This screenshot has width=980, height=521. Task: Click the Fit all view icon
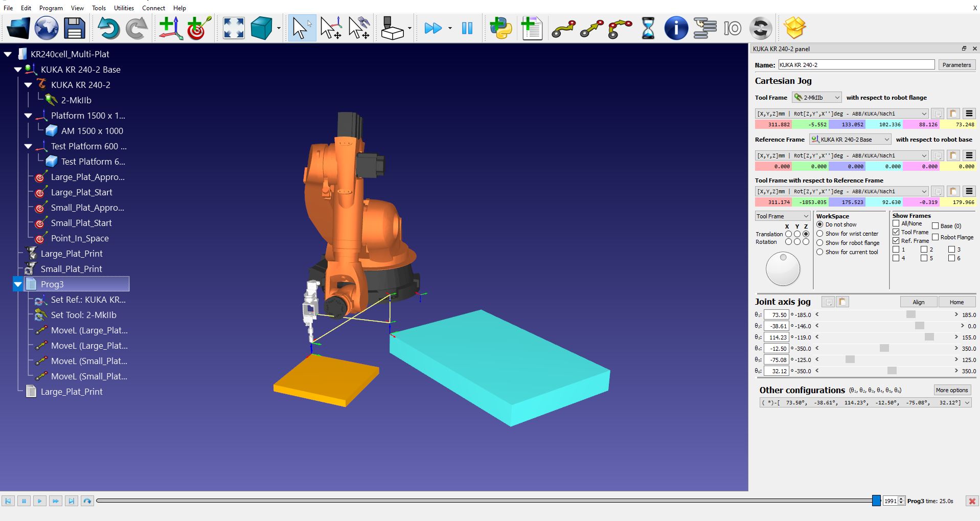234,28
